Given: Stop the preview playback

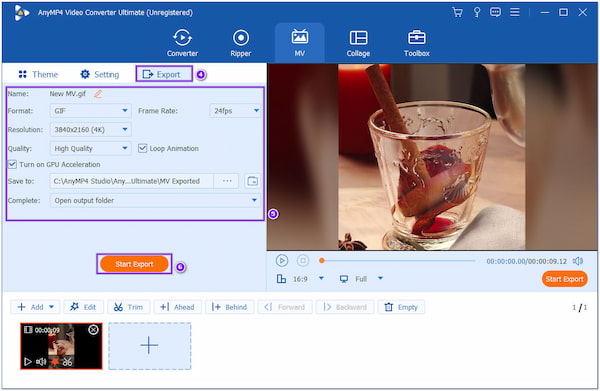Looking at the screenshot, I should point(303,261).
